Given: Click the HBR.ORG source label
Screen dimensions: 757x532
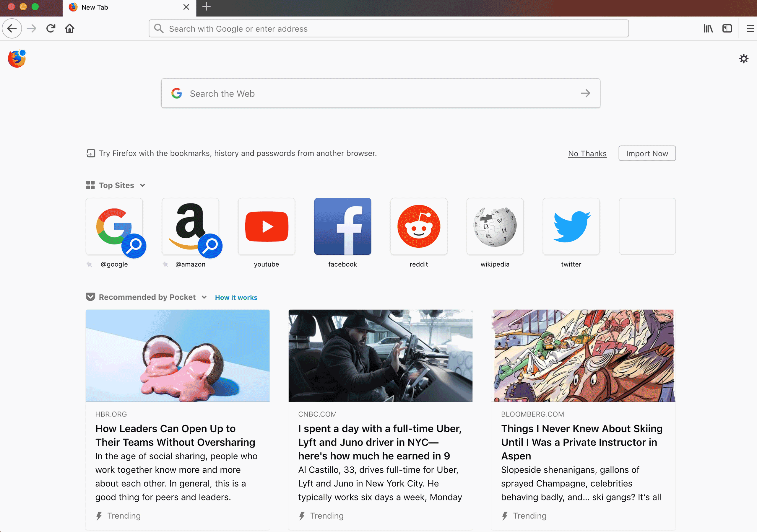Looking at the screenshot, I should coord(111,414).
